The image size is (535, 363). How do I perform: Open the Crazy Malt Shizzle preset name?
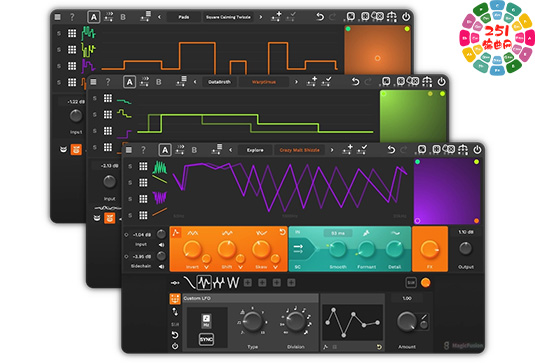299,150
